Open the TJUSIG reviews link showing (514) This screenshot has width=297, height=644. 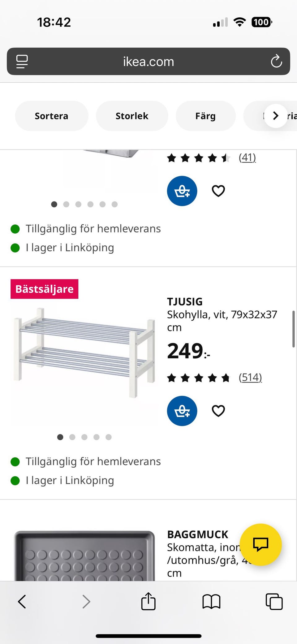tap(250, 377)
